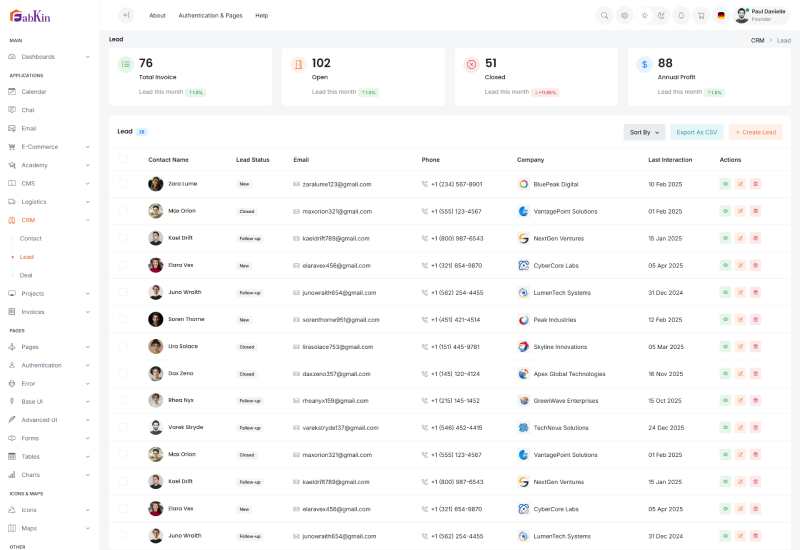Expand the E-Commerce sidebar menu
The width and height of the screenshot is (800, 550).
coord(50,147)
